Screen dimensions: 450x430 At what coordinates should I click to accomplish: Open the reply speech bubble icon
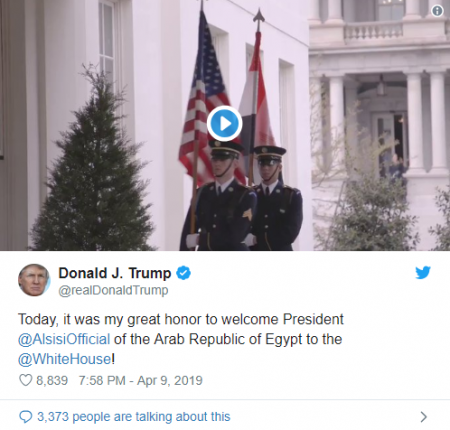tap(26, 417)
